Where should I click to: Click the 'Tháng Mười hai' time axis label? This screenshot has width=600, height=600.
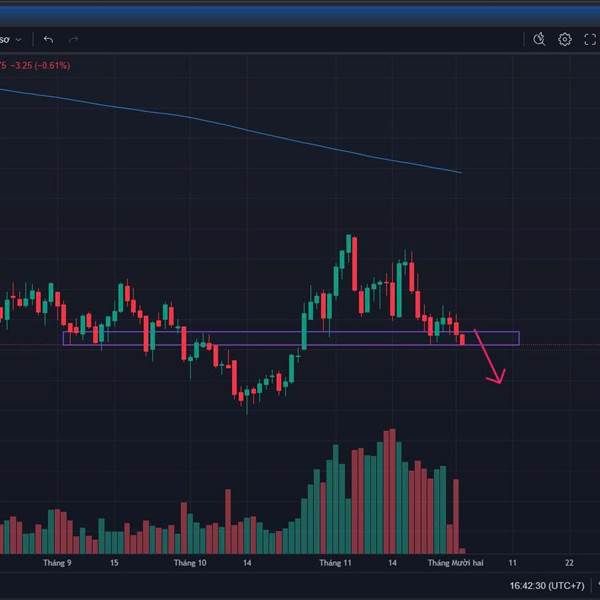pos(455,563)
